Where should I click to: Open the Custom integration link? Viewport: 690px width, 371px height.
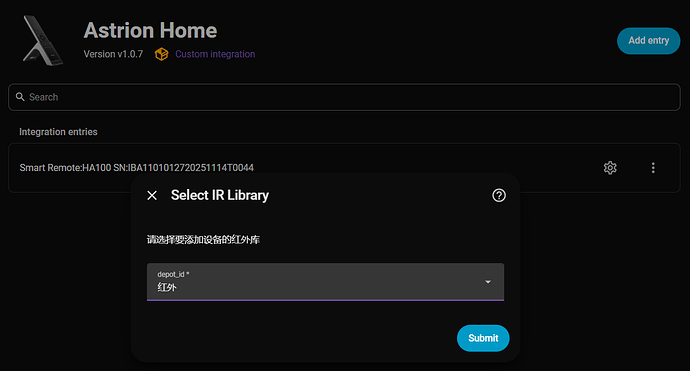tap(215, 54)
